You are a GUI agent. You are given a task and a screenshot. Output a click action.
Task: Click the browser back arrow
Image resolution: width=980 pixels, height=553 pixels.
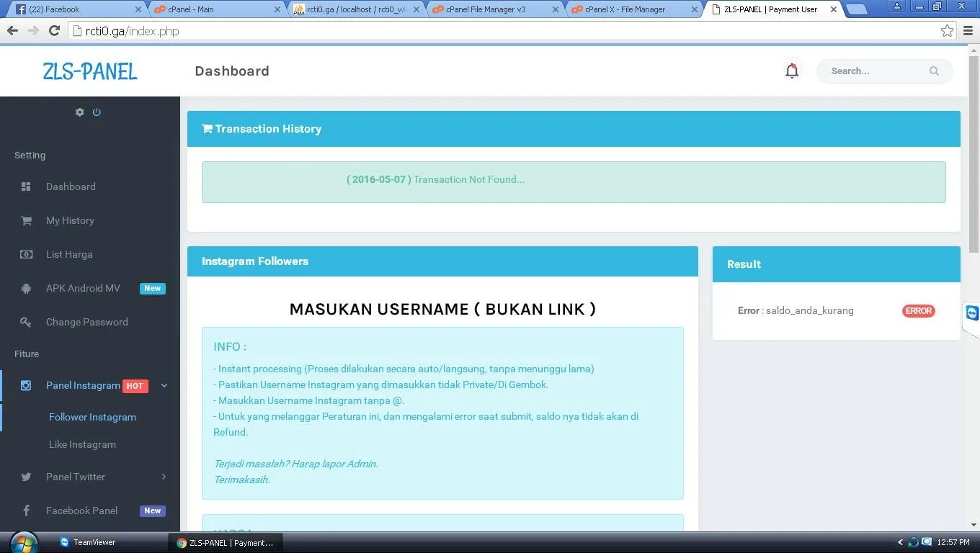(12, 30)
